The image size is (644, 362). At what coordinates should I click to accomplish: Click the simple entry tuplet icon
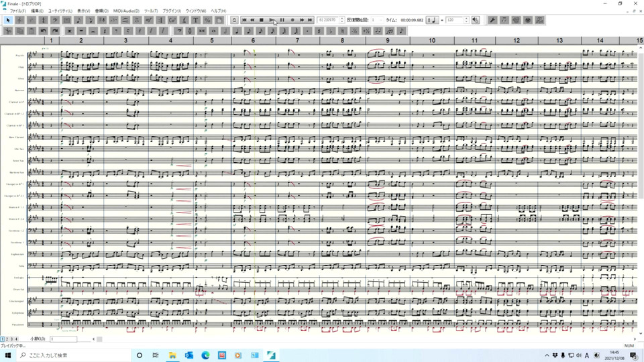click(x=389, y=31)
